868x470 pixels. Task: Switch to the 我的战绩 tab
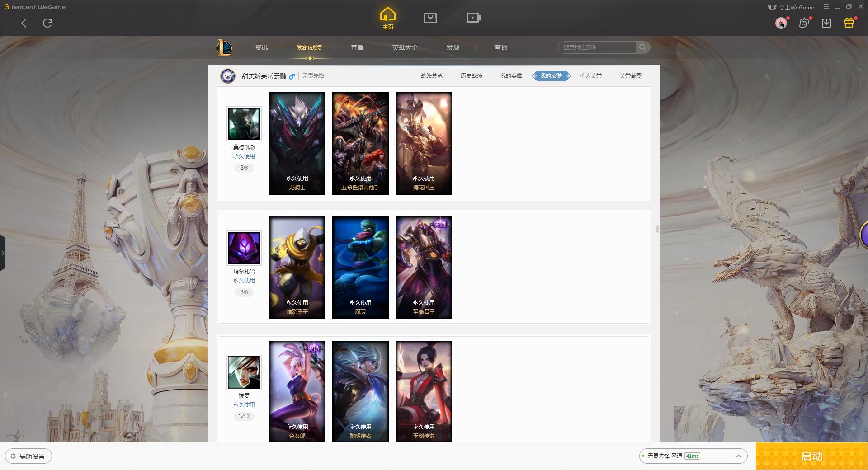[x=309, y=47]
